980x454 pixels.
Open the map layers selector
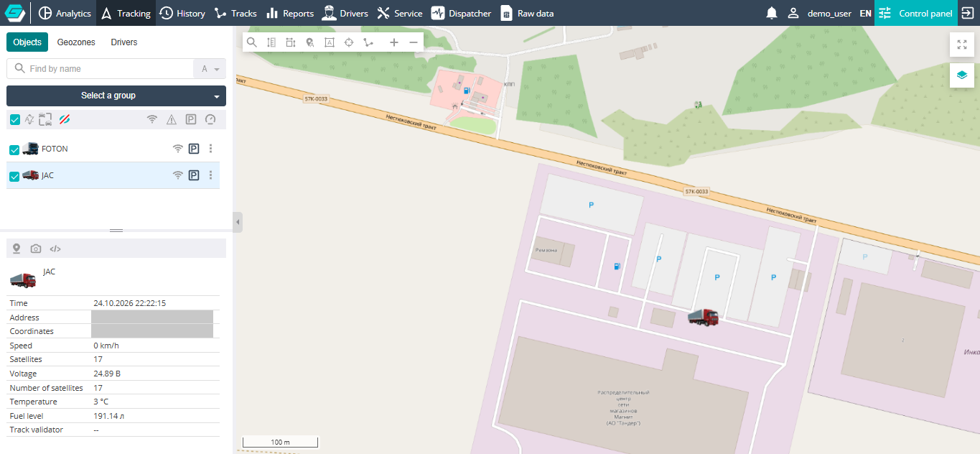point(962,75)
